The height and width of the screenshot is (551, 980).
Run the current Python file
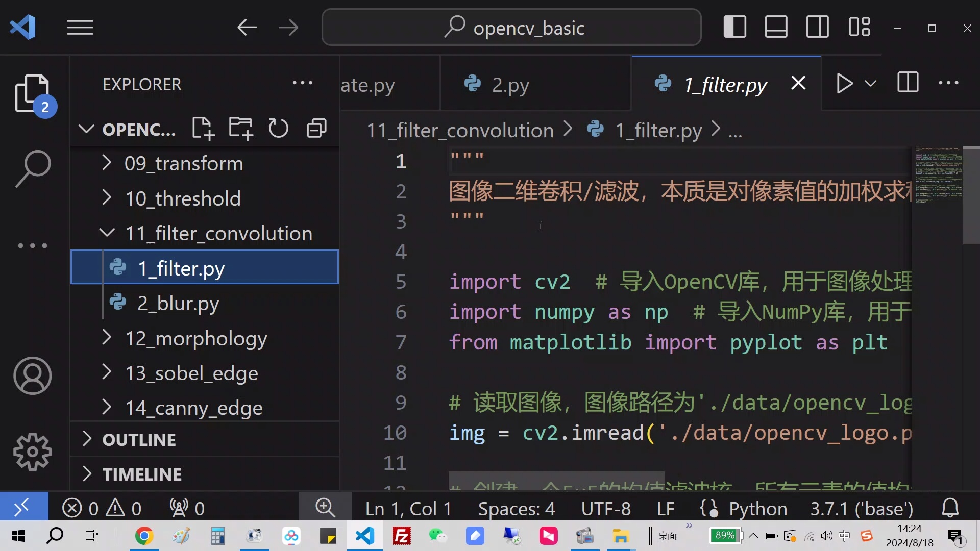[x=843, y=83]
